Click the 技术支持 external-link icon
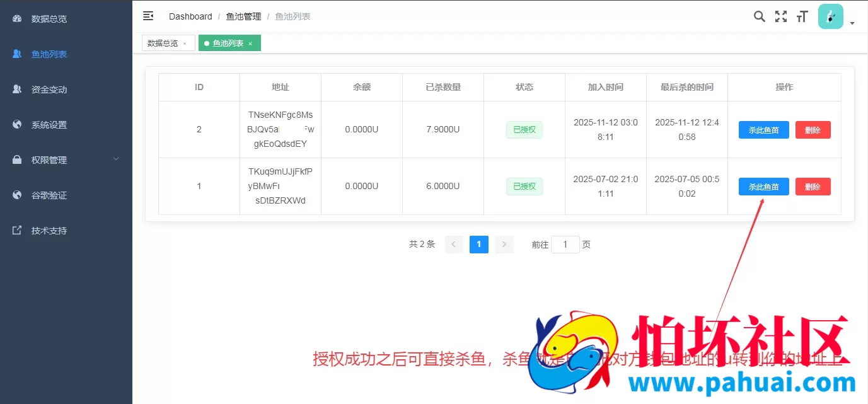The image size is (868, 404). click(x=17, y=231)
